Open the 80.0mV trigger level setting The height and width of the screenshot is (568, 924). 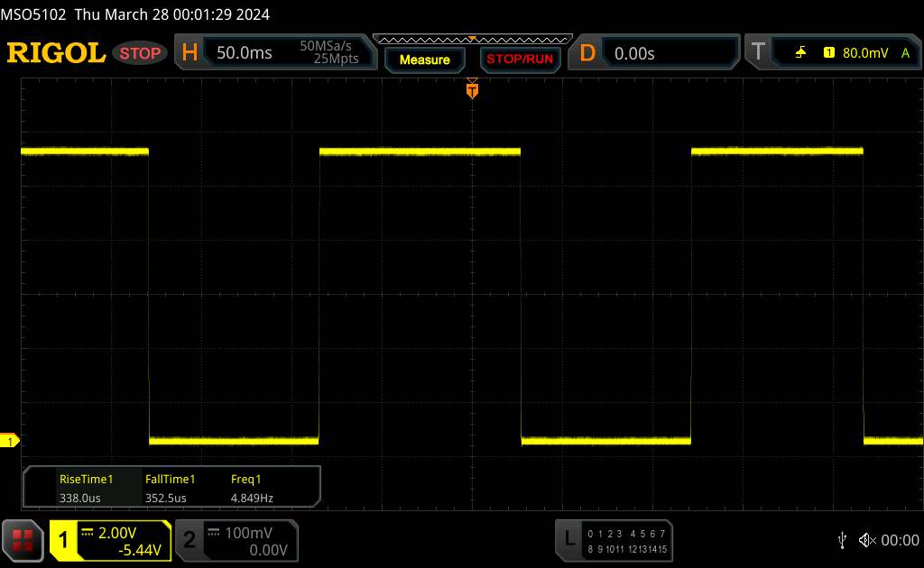coord(864,53)
